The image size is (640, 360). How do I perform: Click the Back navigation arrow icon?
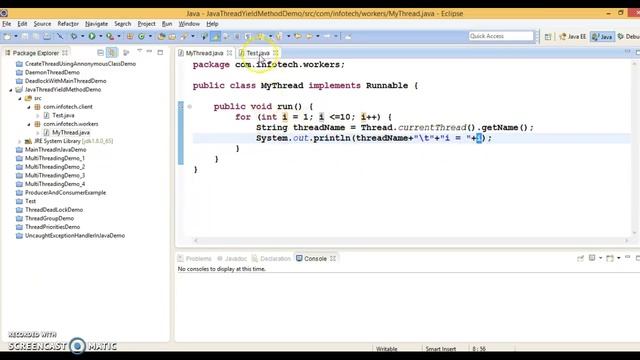tap(309, 37)
